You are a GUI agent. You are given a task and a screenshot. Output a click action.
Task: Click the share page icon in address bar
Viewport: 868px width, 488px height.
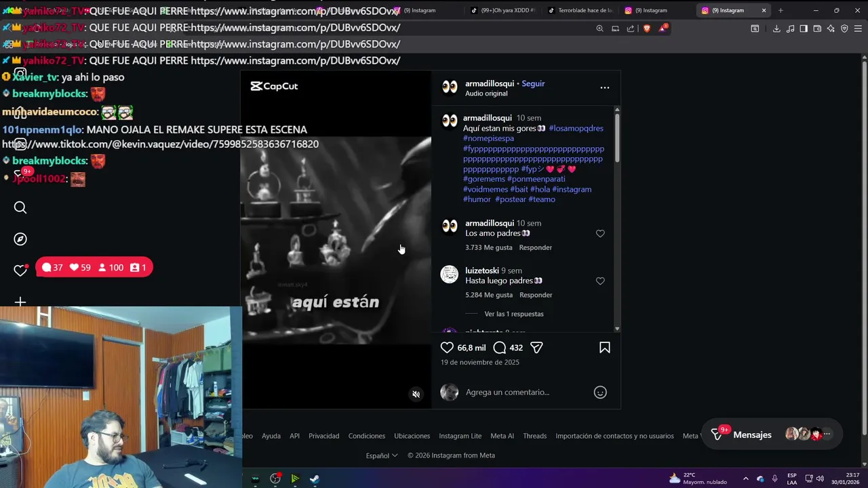(x=631, y=28)
